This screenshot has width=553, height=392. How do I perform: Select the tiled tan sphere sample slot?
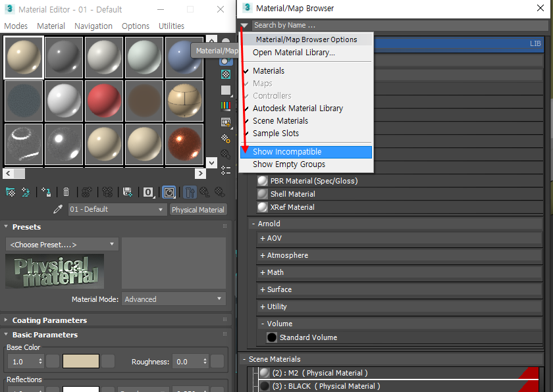coord(184,101)
